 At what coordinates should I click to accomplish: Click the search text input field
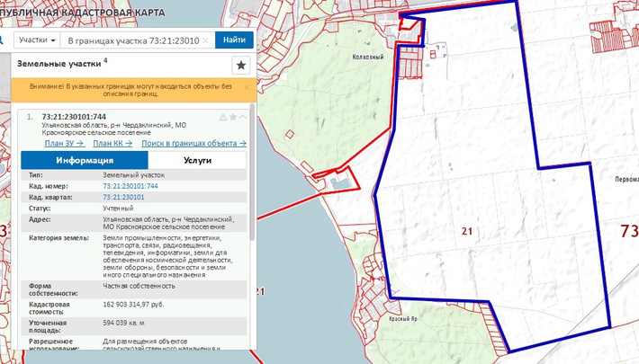pyautogui.click(x=135, y=40)
